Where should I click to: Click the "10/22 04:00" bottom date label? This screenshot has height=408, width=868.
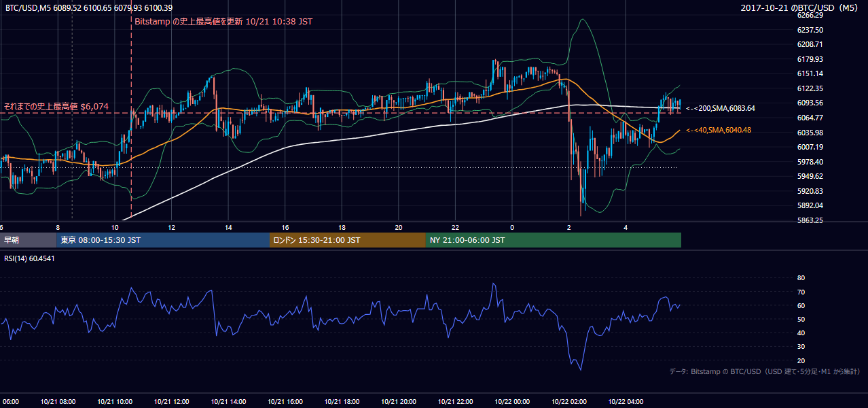[x=626, y=402]
